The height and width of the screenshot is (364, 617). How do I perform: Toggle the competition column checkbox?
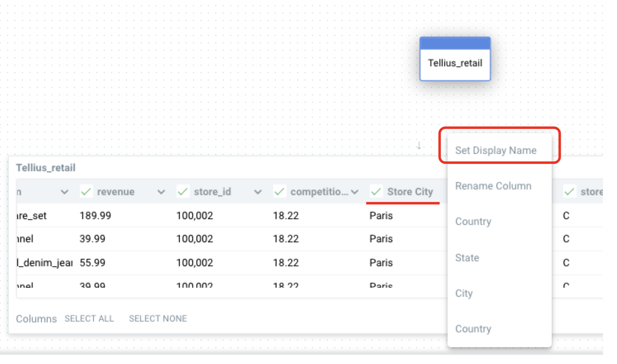point(280,191)
